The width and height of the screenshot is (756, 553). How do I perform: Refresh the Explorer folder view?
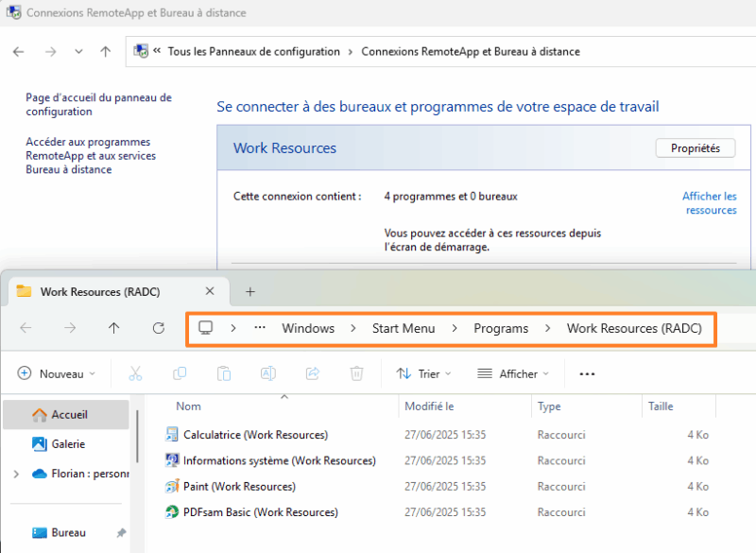(159, 328)
